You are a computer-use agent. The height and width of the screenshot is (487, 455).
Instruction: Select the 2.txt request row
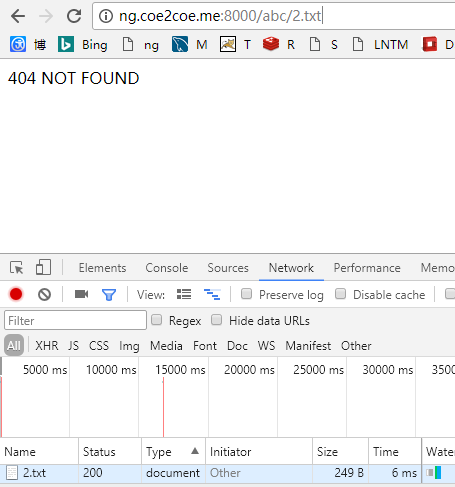[227, 473]
